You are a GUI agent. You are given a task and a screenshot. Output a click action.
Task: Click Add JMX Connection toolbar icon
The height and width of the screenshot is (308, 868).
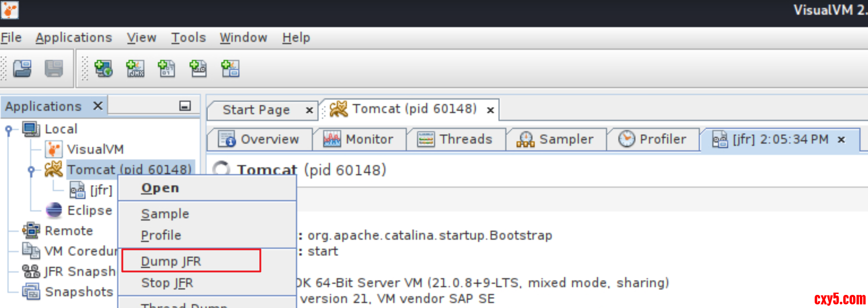tap(135, 69)
